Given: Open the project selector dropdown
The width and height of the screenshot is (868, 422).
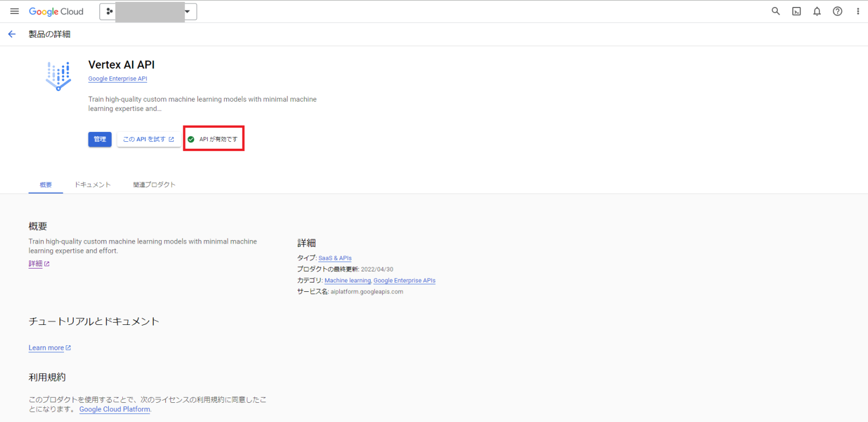Looking at the screenshot, I should (148, 12).
